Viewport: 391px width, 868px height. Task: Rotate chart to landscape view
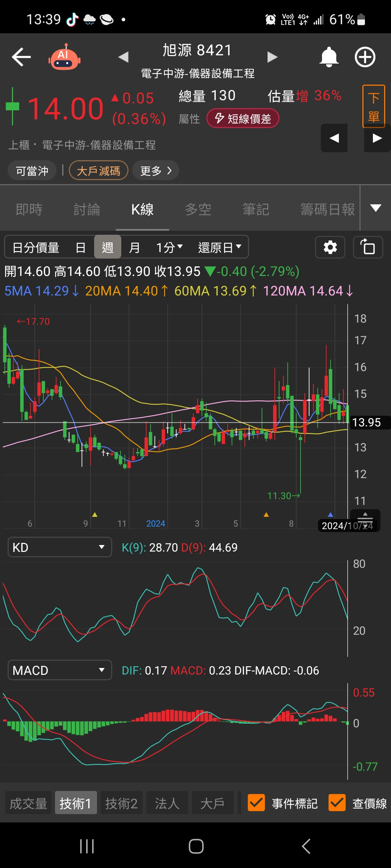(368, 247)
